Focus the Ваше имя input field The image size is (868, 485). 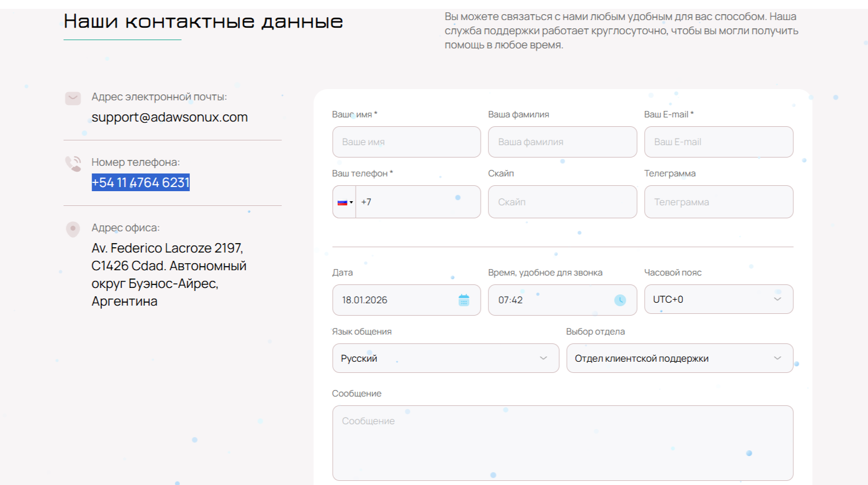pos(406,142)
